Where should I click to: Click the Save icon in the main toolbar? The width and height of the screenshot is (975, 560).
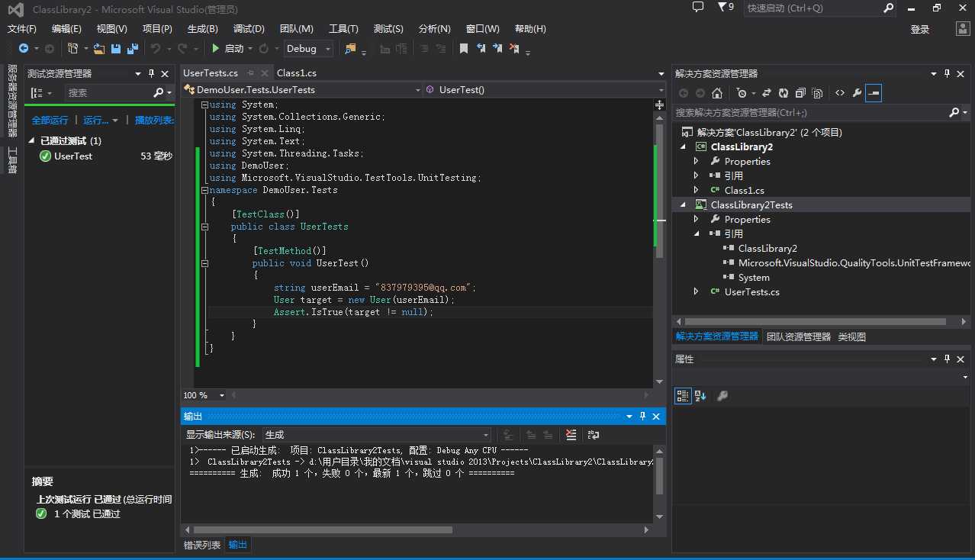pos(116,49)
